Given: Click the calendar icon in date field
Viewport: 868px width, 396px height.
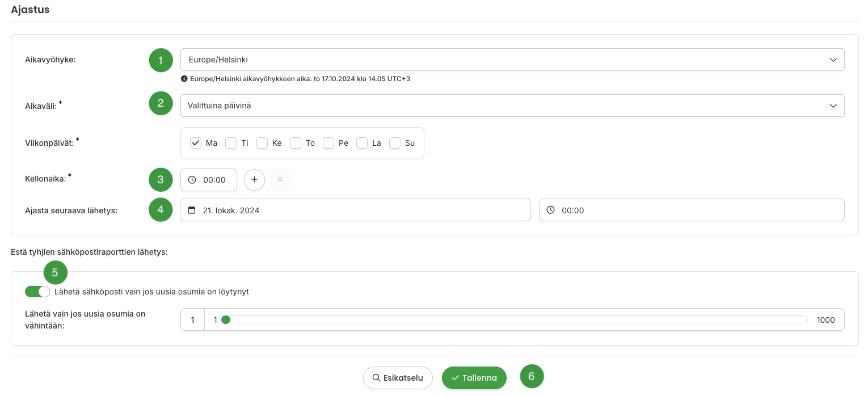Looking at the screenshot, I should (x=192, y=210).
